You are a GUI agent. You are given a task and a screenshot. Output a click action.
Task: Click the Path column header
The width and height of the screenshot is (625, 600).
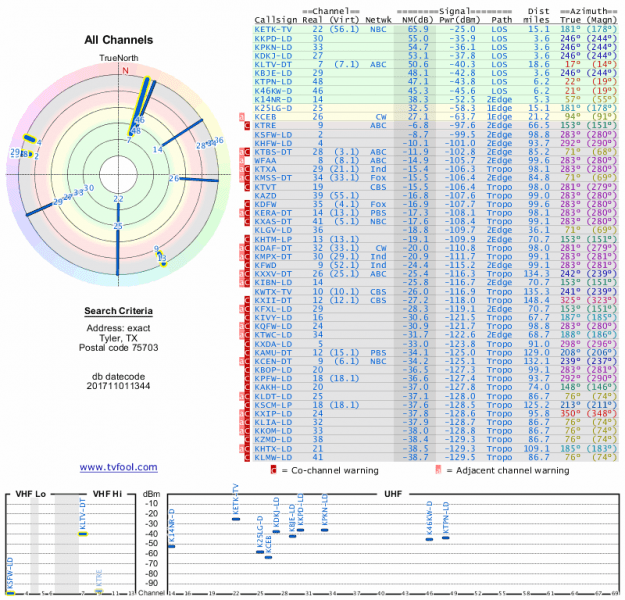(502, 20)
